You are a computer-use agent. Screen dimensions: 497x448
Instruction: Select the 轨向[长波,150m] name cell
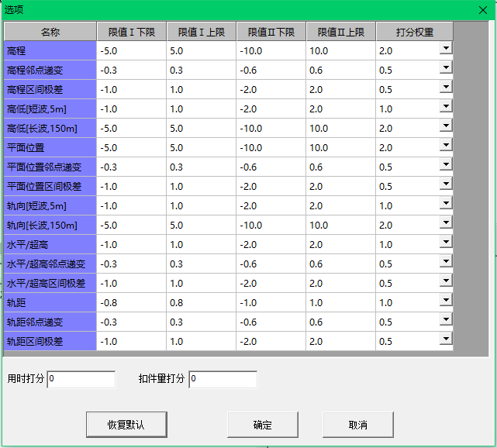coord(50,225)
